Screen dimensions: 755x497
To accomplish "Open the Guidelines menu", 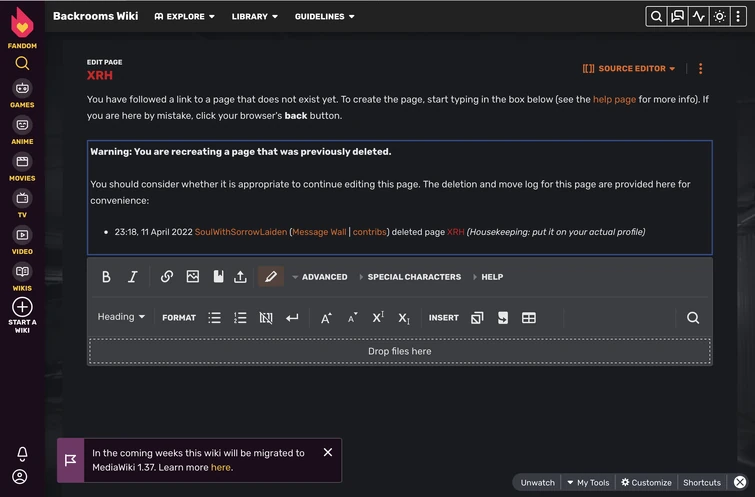I will coord(325,16).
